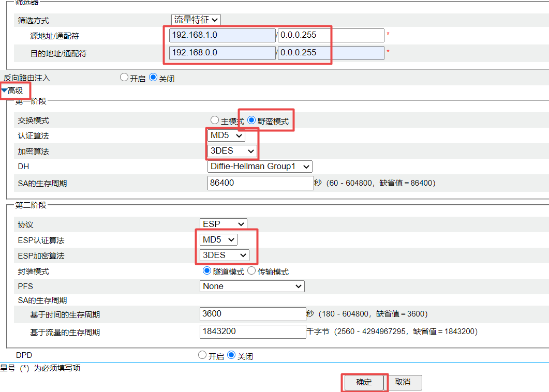
Task: Turn off DPD with 关闭 radio
Action: point(232,355)
